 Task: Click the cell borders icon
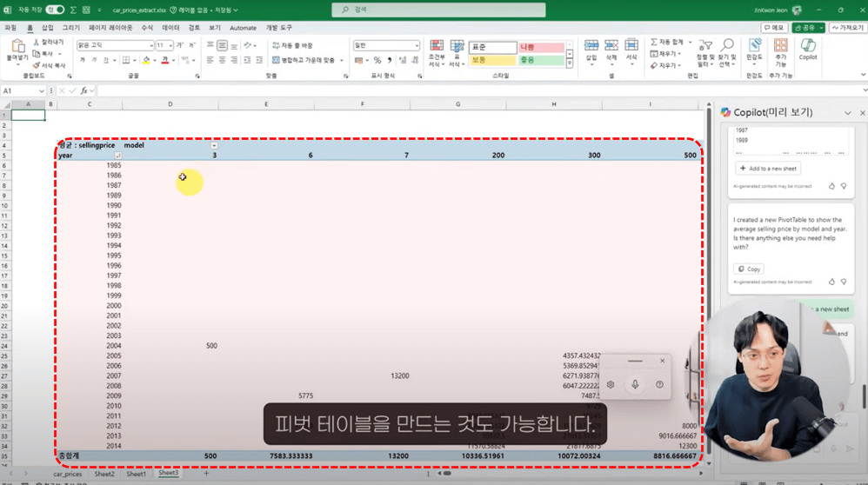(x=126, y=60)
